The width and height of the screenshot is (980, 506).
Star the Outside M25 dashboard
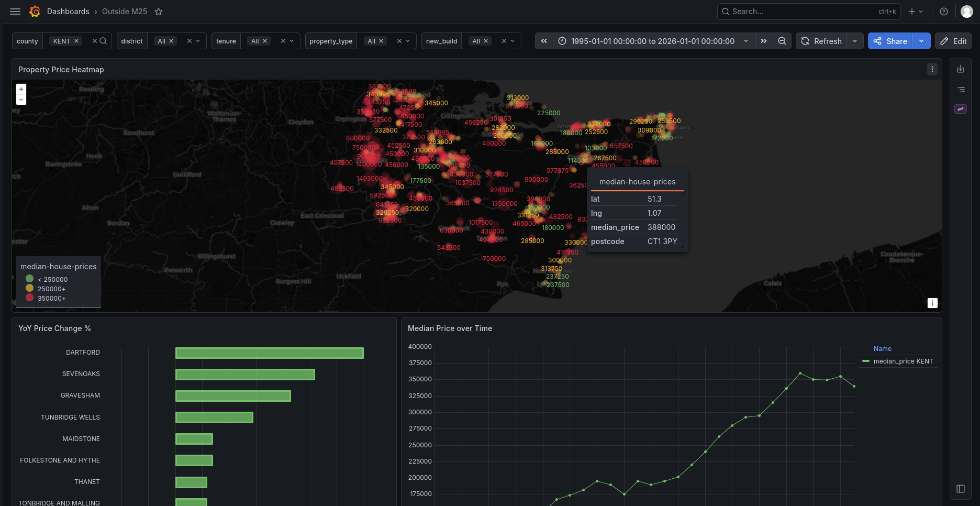click(x=159, y=12)
